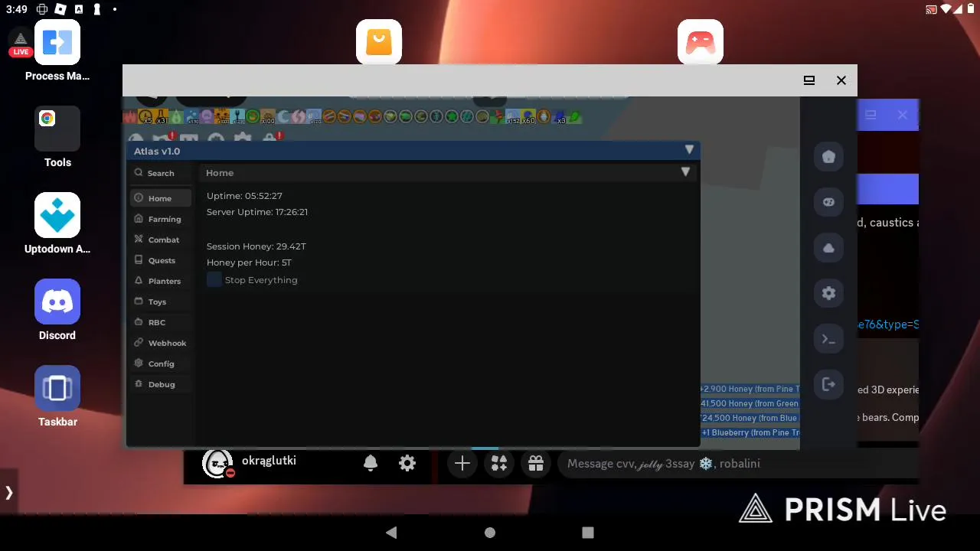Click the +1 Blueberry notification in game

tap(750, 432)
